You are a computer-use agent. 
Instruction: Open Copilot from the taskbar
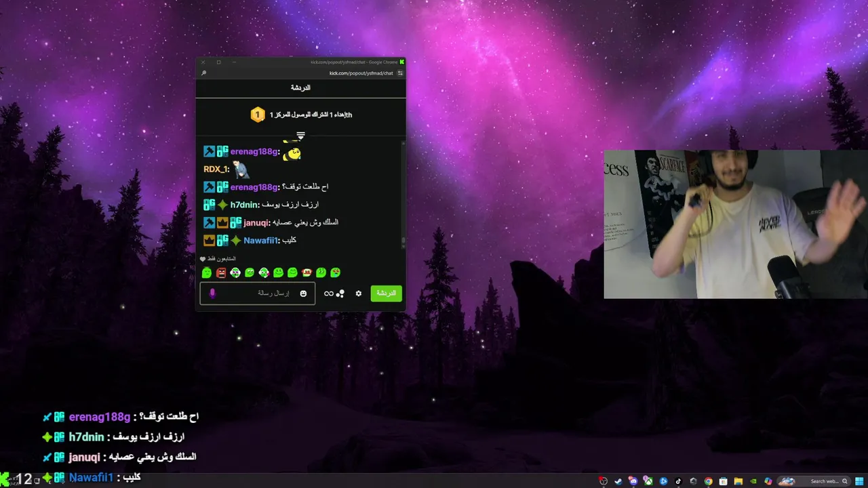pyautogui.click(x=768, y=481)
